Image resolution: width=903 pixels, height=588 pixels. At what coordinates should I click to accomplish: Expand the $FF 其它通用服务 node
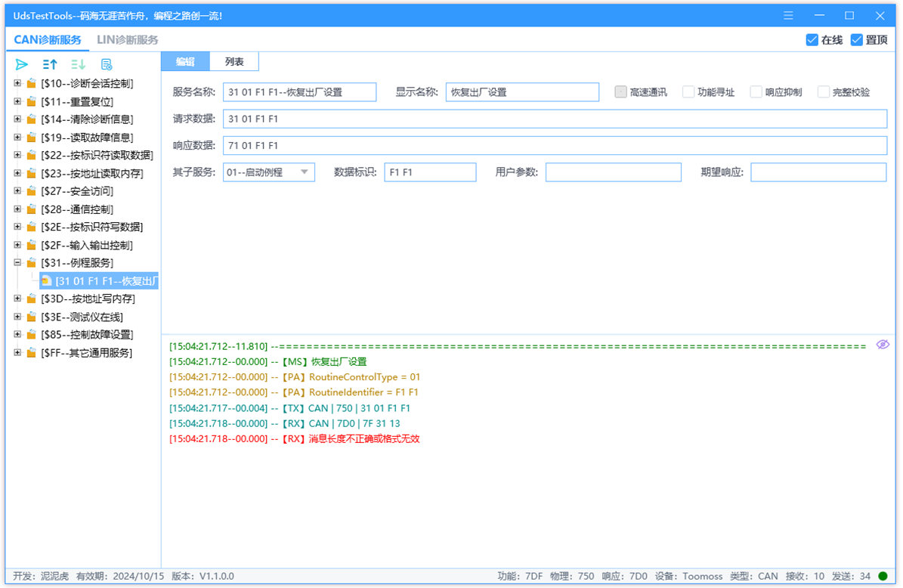(17, 352)
